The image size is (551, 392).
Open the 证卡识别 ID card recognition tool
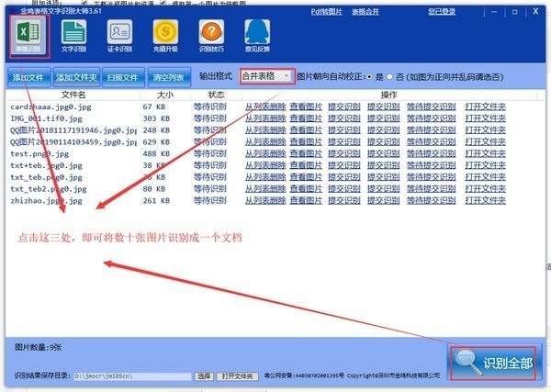pos(119,37)
